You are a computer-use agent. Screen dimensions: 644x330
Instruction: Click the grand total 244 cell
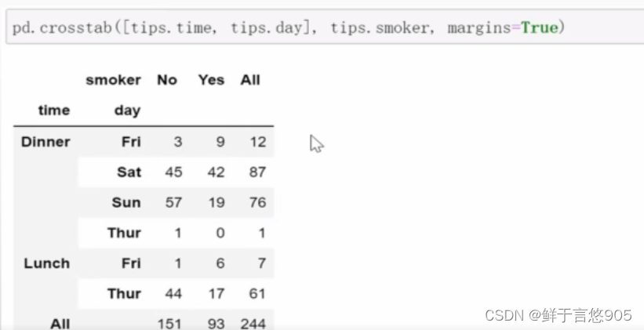[x=253, y=323]
